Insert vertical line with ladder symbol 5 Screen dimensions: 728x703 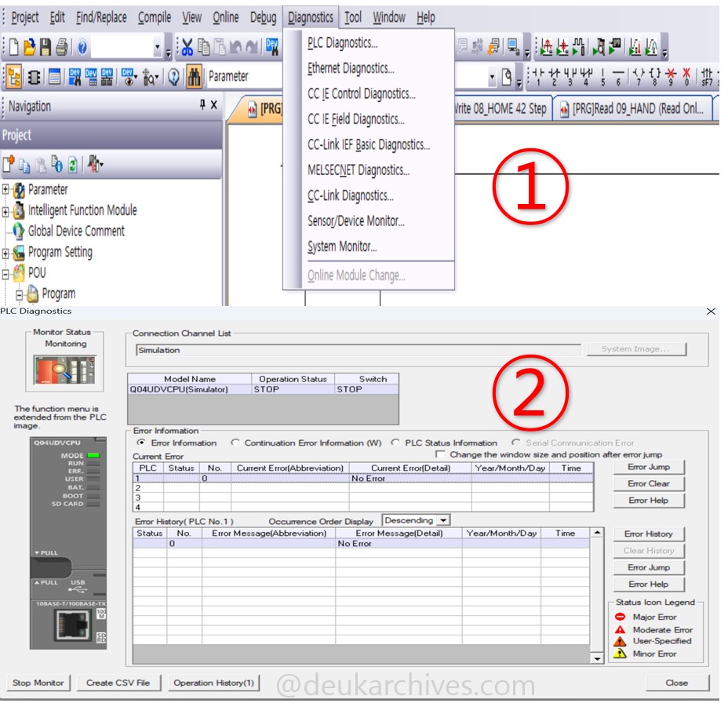point(602,77)
